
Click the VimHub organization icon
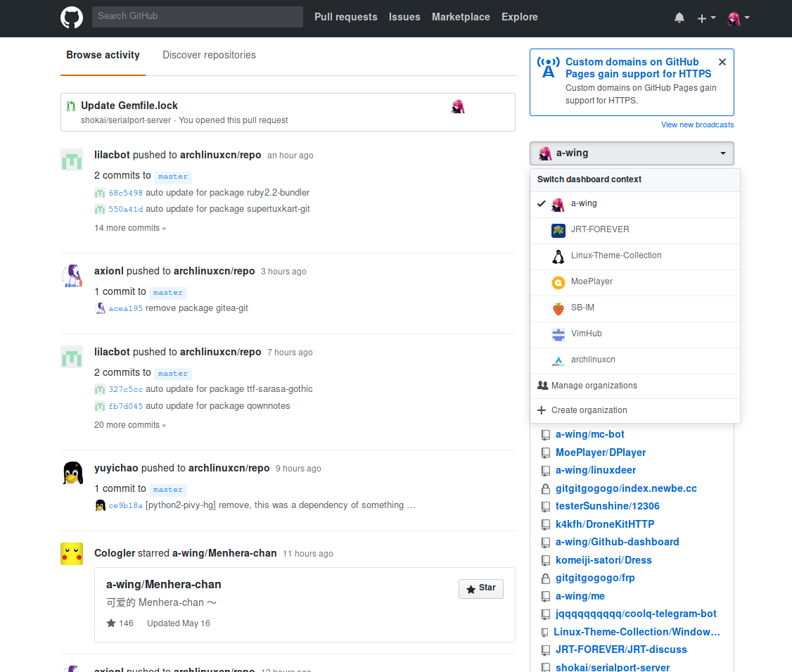click(x=558, y=334)
